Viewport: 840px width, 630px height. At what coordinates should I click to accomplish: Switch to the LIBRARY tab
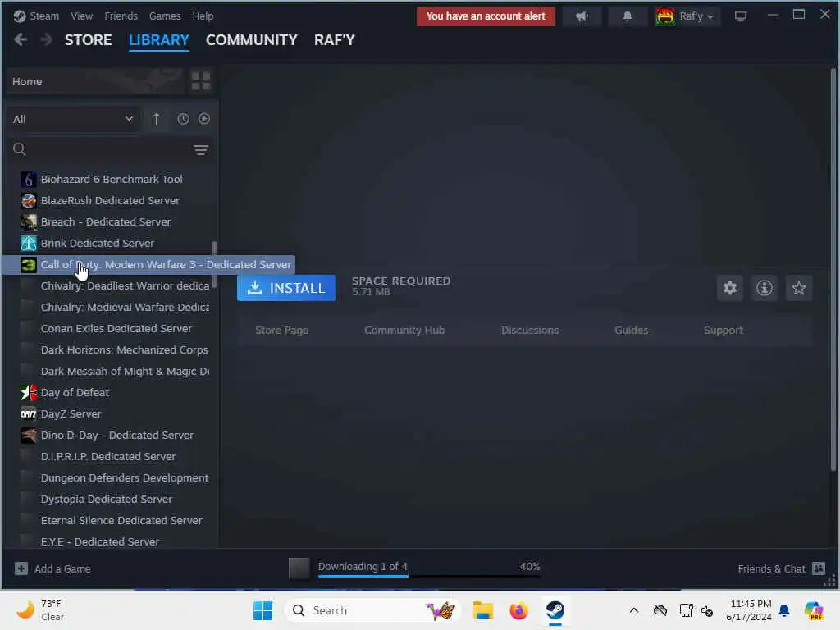(158, 40)
